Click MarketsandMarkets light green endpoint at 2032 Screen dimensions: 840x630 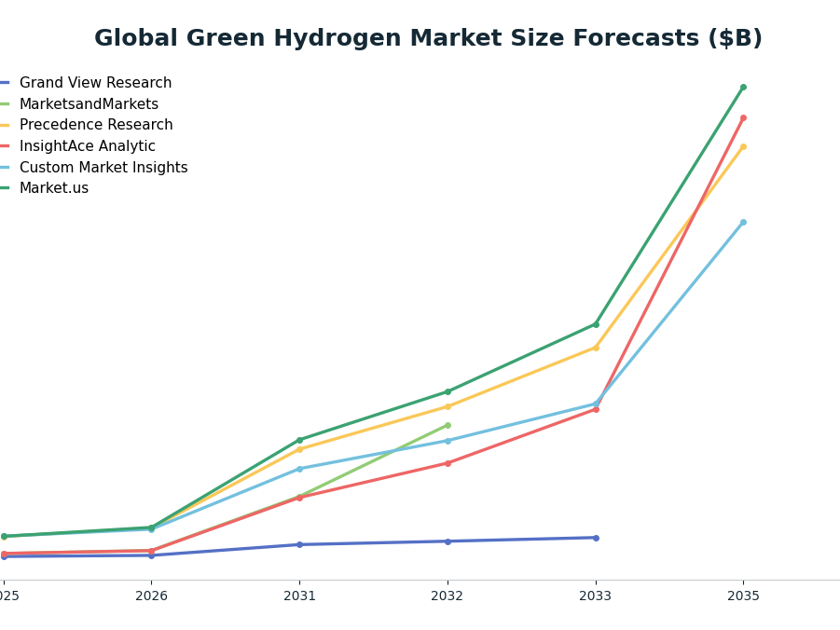(448, 425)
